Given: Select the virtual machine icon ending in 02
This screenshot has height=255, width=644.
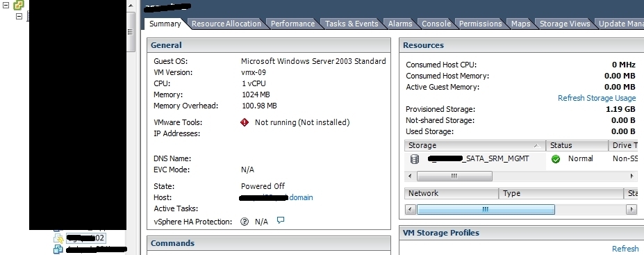Looking at the screenshot, I should 58,238.
